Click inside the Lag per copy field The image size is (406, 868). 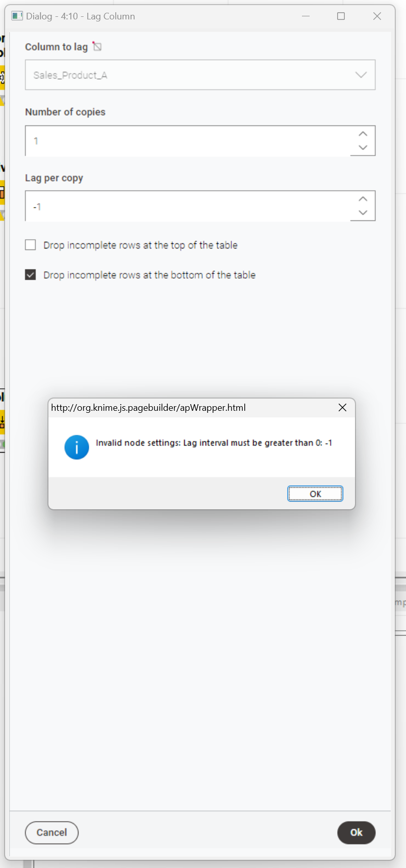pos(188,206)
